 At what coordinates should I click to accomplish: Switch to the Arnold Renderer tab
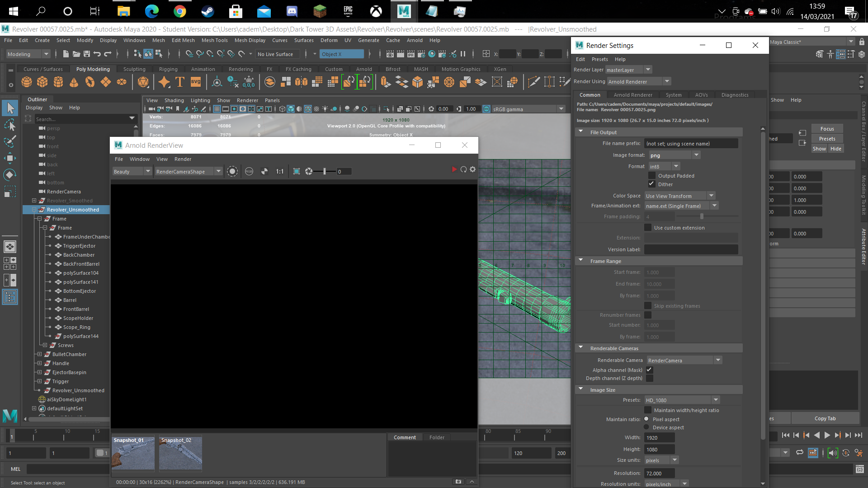[x=633, y=95]
